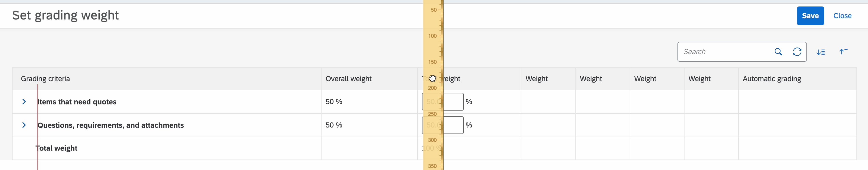
Task: Open the sort descending list icon
Action: (x=821, y=51)
